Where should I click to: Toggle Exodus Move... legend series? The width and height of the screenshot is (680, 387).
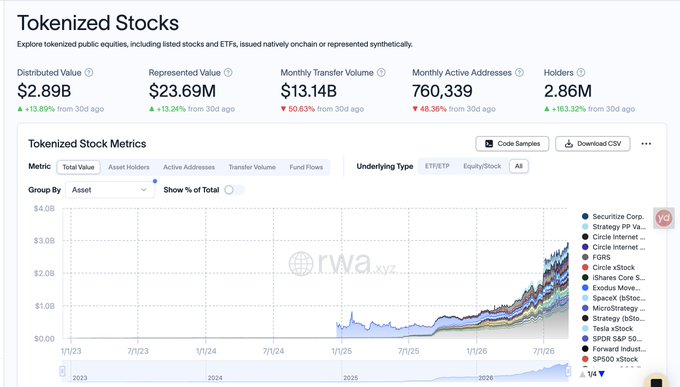(x=611, y=288)
